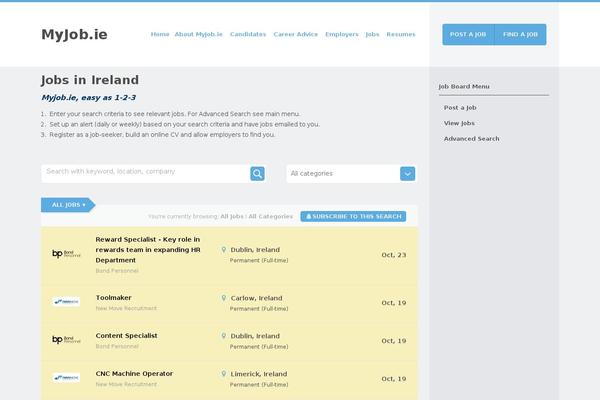The image size is (600, 400).
Task: Click All Jobs in the browsing breadcrumb
Action: click(232, 216)
